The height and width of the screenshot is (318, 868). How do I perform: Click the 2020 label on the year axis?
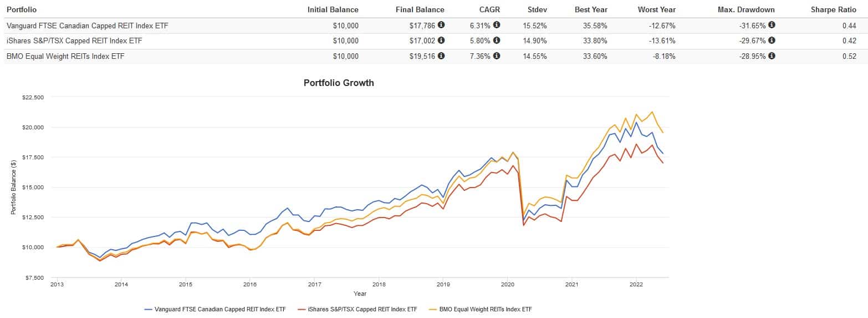(x=507, y=284)
